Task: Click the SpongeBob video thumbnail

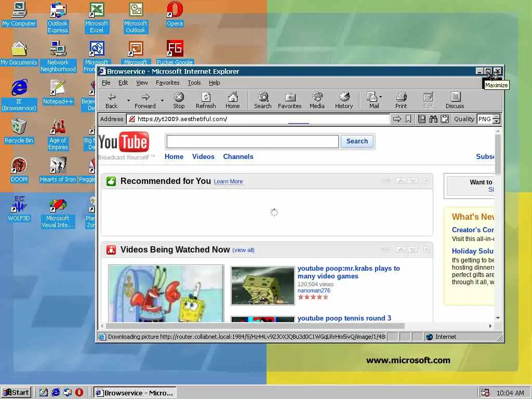Action: coord(262,286)
